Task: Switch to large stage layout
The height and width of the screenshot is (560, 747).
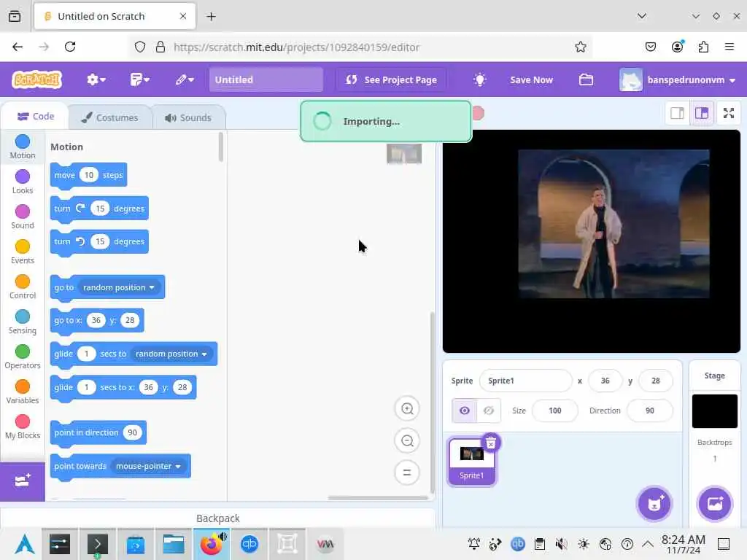Action: (702, 113)
